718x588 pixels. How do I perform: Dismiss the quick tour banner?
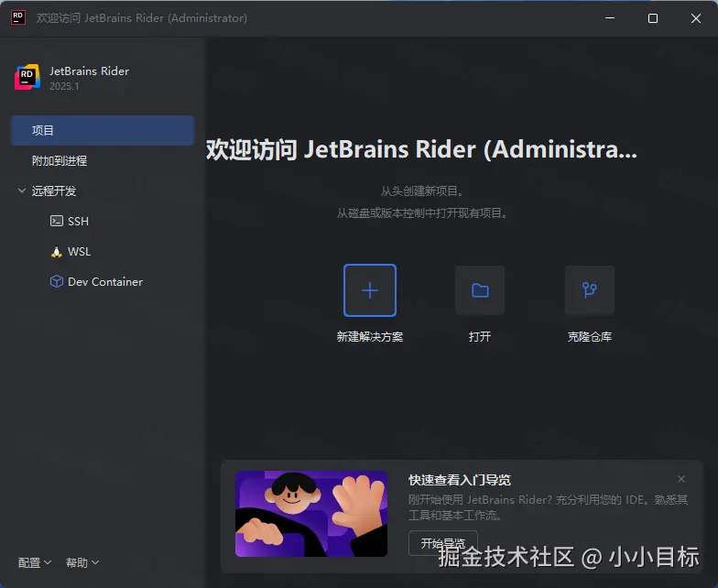tap(681, 479)
